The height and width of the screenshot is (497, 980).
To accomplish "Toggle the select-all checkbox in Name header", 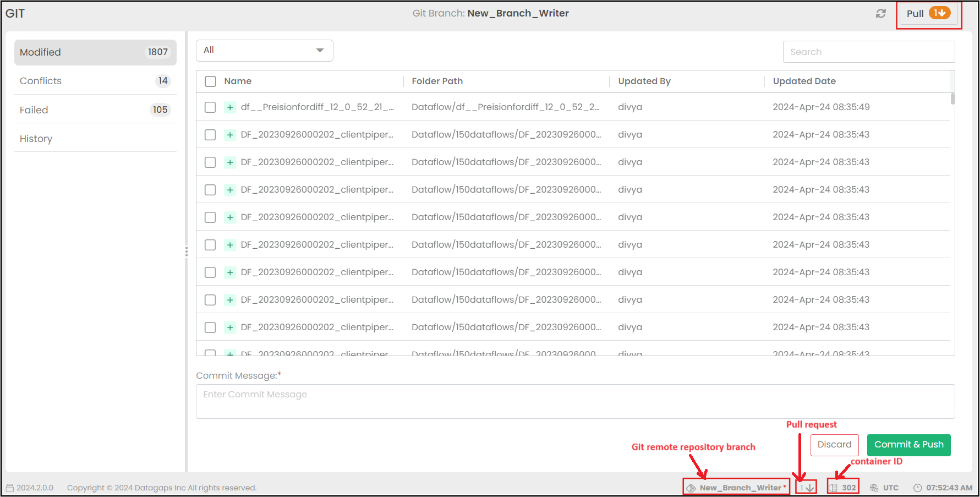I will (210, 81).
